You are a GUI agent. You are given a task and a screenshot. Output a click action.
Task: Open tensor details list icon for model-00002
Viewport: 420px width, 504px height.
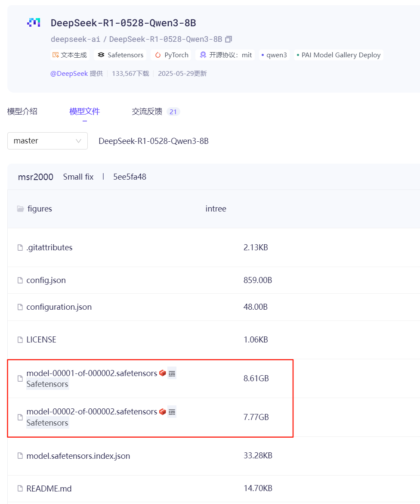click(x=172, y=412)
